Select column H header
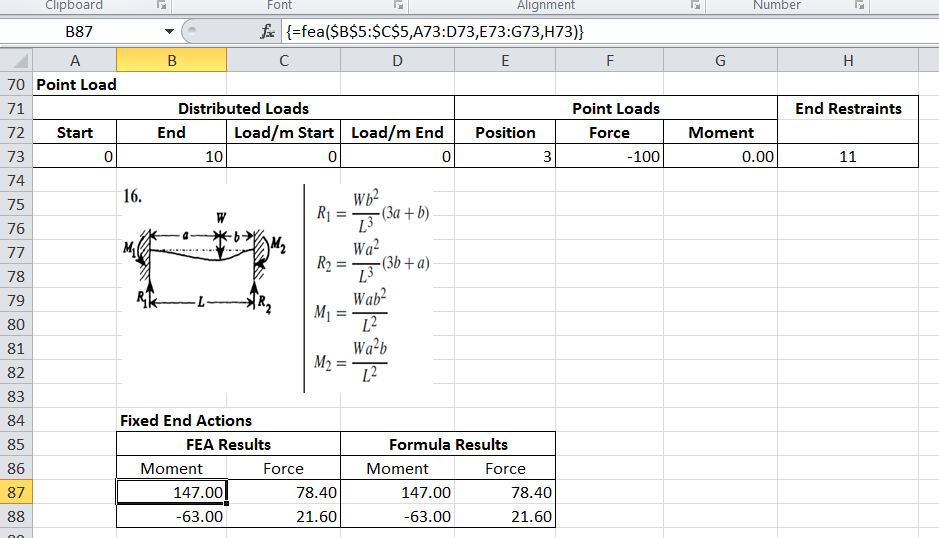Image resolution: width=939 pixels, height=538 pixels. point(848,61)
